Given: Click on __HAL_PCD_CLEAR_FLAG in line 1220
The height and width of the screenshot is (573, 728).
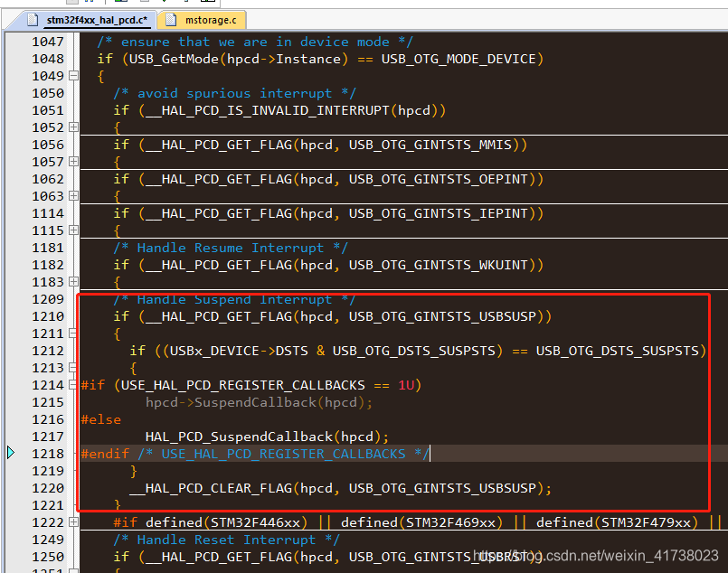Looking at the screenshot, I should [x=211, y=489].
